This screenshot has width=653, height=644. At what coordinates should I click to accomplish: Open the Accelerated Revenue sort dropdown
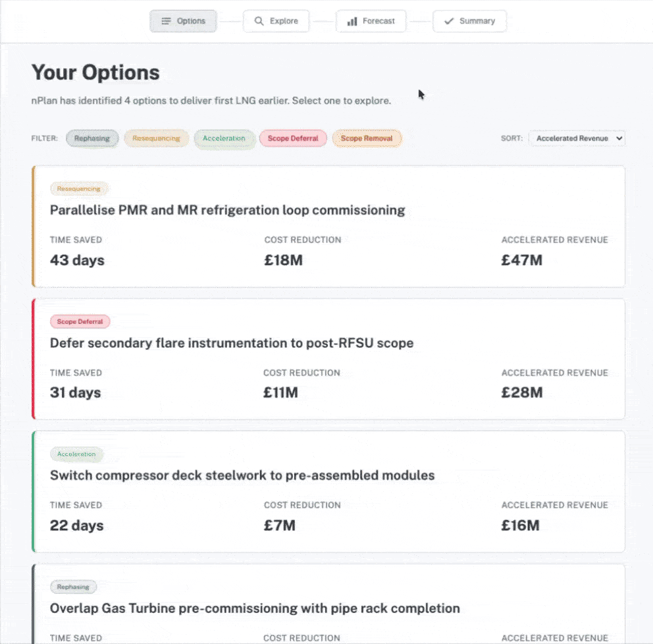(x=577, y=138)
